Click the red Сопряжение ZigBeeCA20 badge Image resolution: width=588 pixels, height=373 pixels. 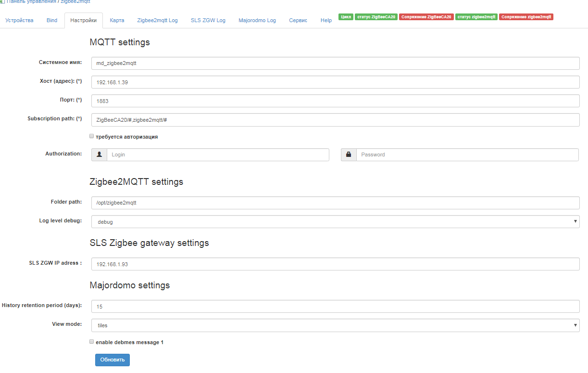(x=426, y=17)
